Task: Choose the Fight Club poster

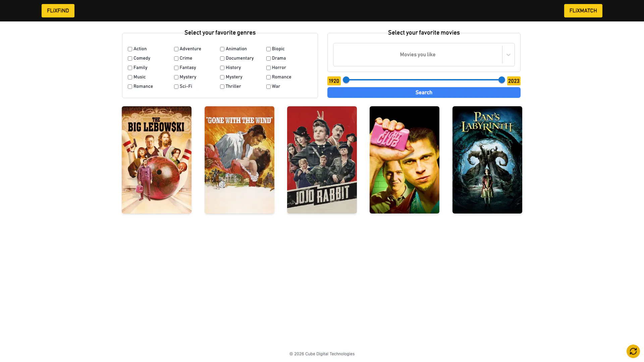Action: point(404,160)
